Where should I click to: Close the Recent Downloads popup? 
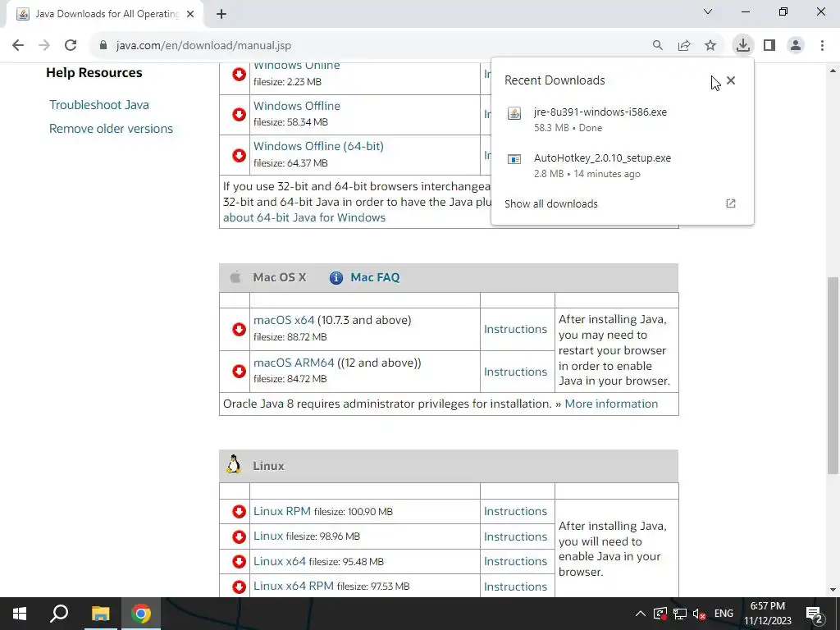tap(731, 80)
